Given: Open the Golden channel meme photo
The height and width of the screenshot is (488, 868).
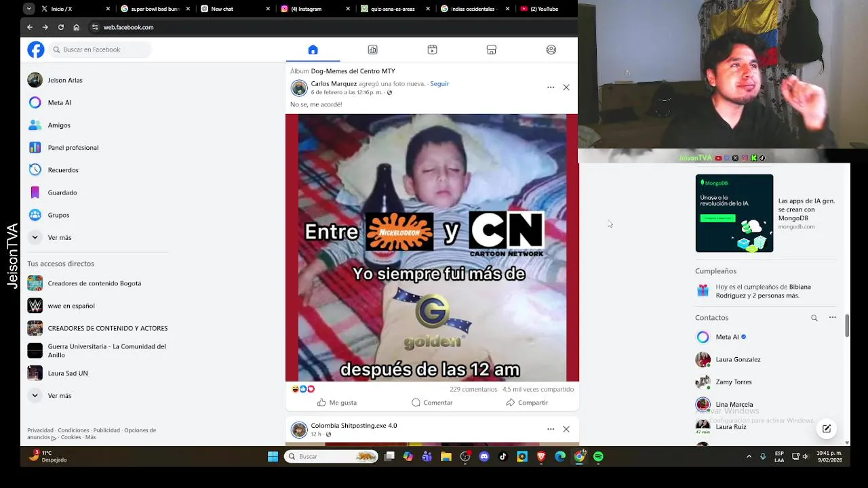Looking at the screenshot, I should click(x=432, y=247).
